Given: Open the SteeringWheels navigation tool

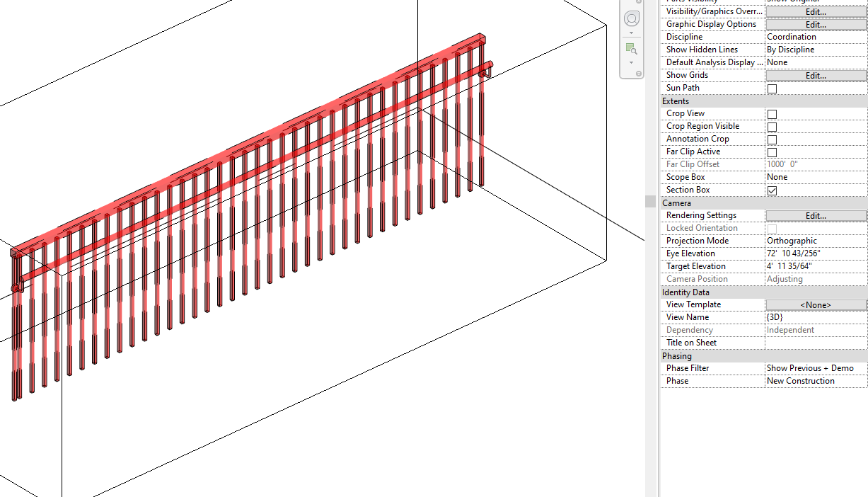Looking at the screenshot, I should (x=632, y=18).
